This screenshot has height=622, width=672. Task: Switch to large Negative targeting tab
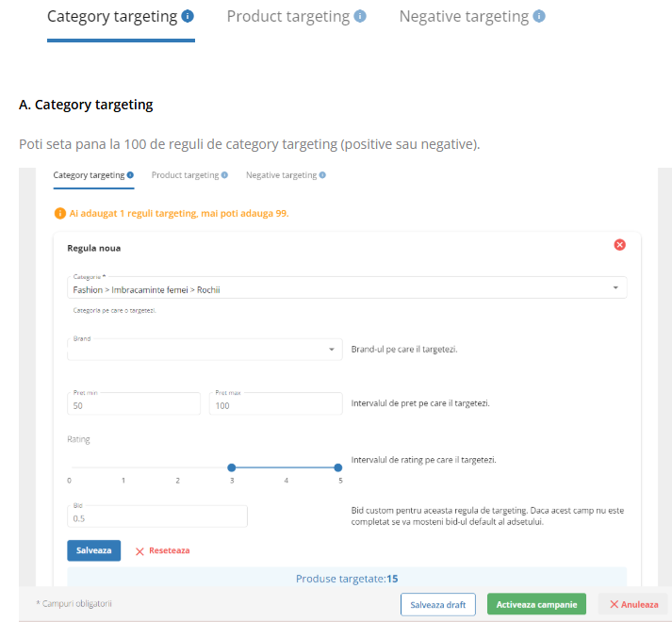click(464, 16)
